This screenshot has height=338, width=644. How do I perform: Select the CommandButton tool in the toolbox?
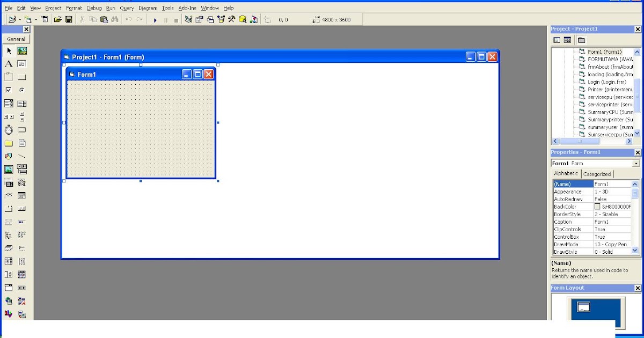click(x=21, y=76)
